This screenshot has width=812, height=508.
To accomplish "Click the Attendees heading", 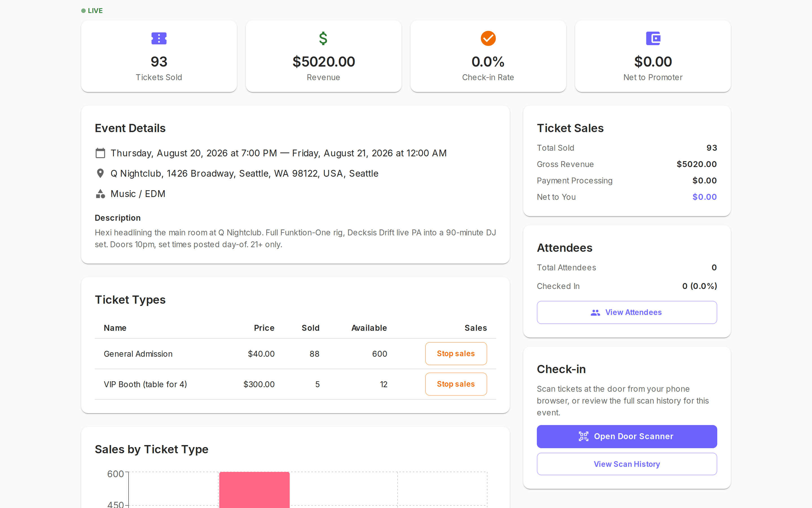I will [564, 248].
